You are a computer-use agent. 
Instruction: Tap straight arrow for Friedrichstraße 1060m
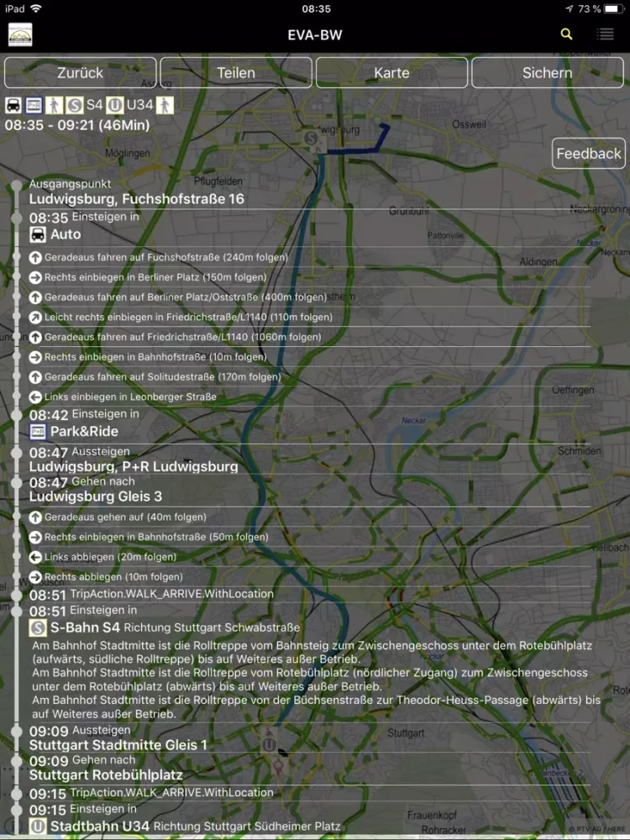click(35, 338)
